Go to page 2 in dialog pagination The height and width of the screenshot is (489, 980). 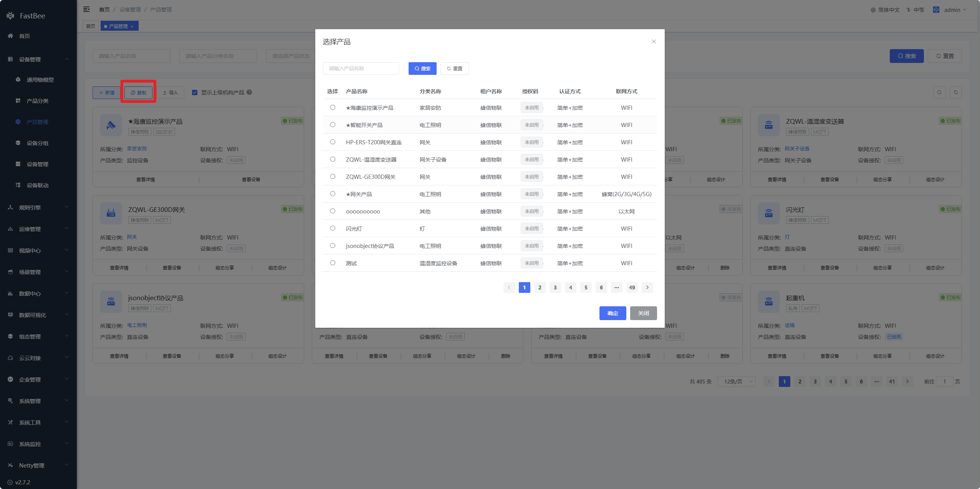click(x=540, y=287)
